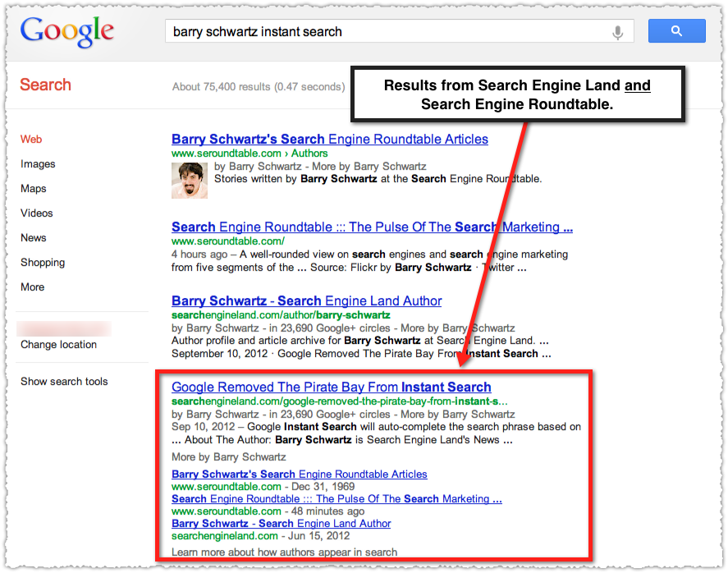The width and height of the screenshot is (728, 573).
Task: Open first result Barry Schwartz's Search Engine Roundtable Articles
Action: click(330, 139)
